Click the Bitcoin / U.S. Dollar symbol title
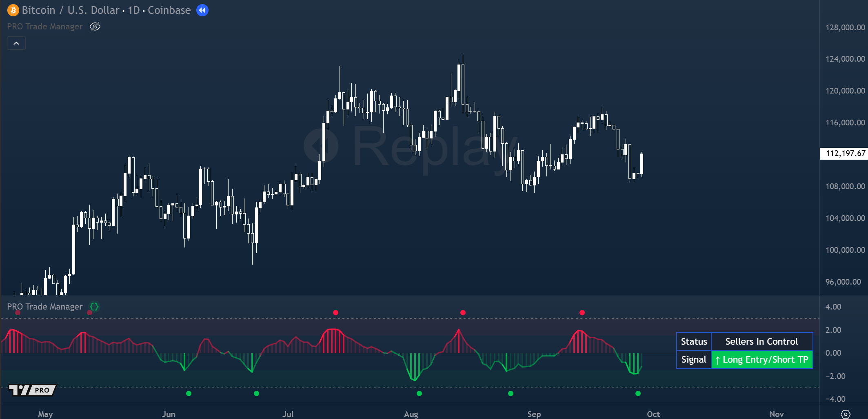This screenshot has height=419, width=868. [x=71, y=10]
